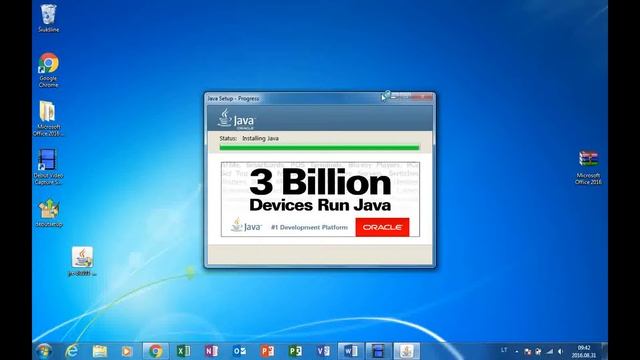Image resolution: width=640 pixels, height=360 pixels.
Task: Launch PowerPoint from the taskbar
Action: click(x=267, y=351)
